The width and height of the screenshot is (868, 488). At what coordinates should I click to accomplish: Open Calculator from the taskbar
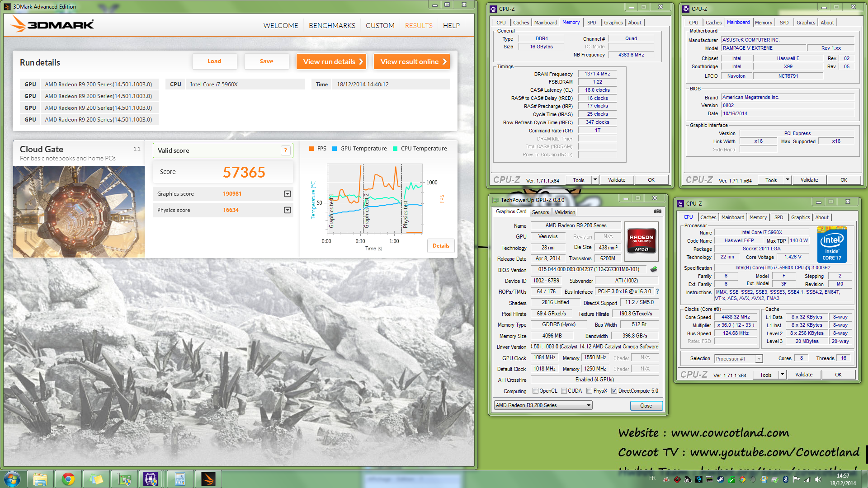click(180, 479)
